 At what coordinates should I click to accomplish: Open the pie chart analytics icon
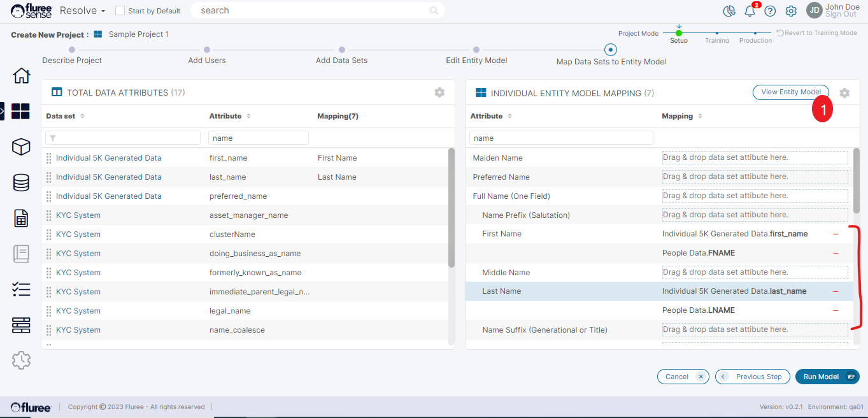click(x=729, y=11)
